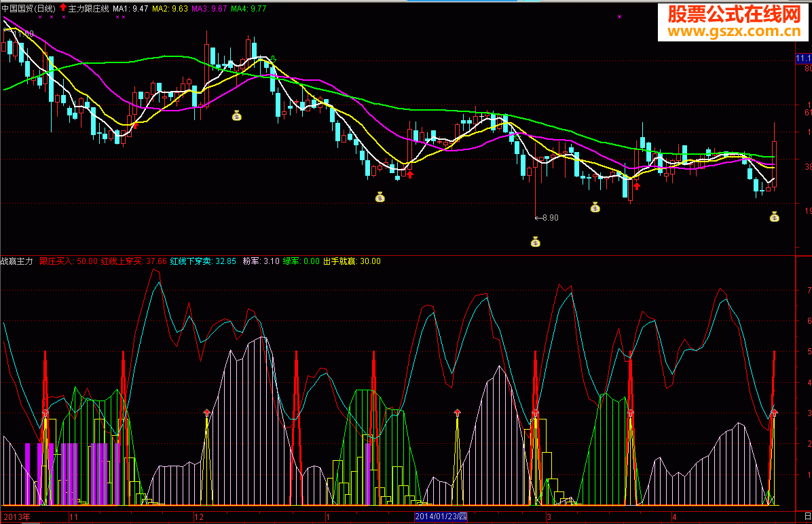Viewport: 812px width, 524px height.
Task: Select the MA3: 9.67 magenta legend
Action: 209,8
